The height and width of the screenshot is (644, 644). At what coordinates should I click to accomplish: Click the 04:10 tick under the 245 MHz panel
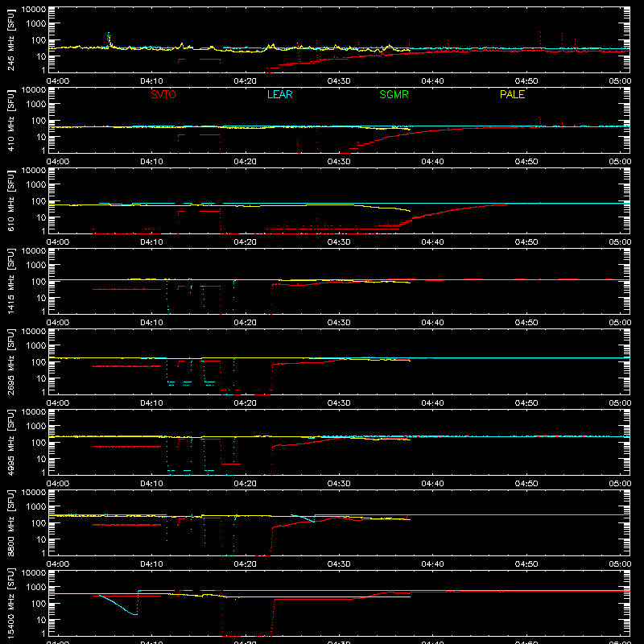[151, 81]
